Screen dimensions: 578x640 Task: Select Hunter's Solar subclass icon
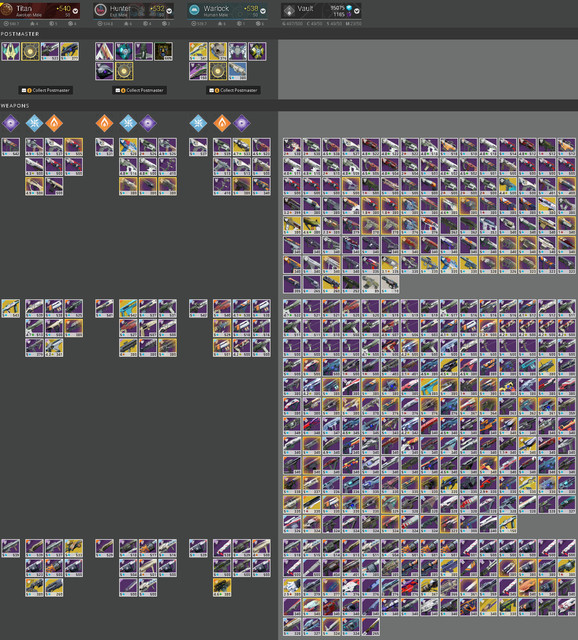pos(104,123)
